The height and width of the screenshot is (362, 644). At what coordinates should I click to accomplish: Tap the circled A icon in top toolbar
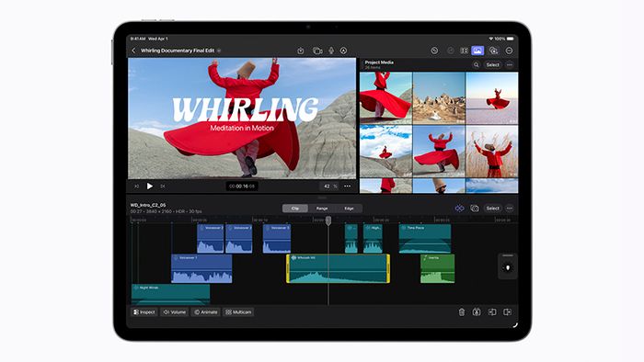(x=343, y=51)
